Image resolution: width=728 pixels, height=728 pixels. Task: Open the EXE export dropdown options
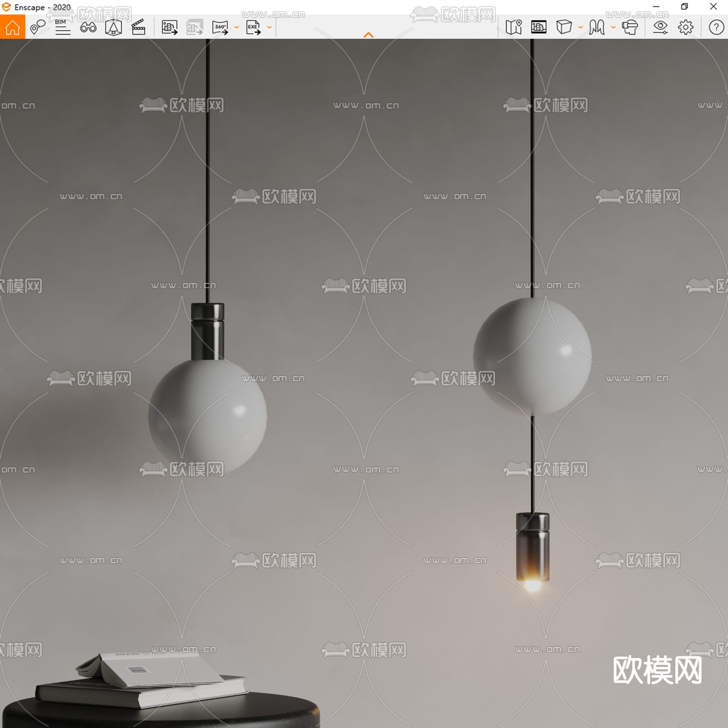270,28
